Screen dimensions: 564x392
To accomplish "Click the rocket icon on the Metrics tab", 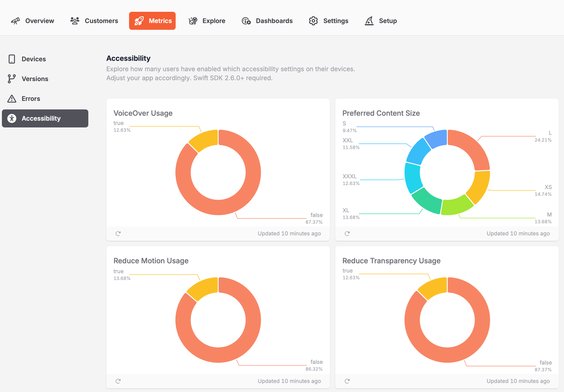I will click(x=139, y=21).
